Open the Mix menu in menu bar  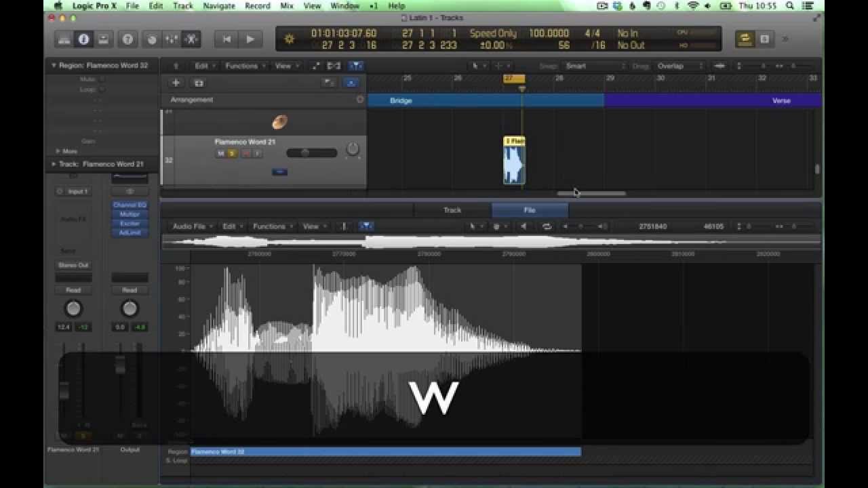(287, 5)
